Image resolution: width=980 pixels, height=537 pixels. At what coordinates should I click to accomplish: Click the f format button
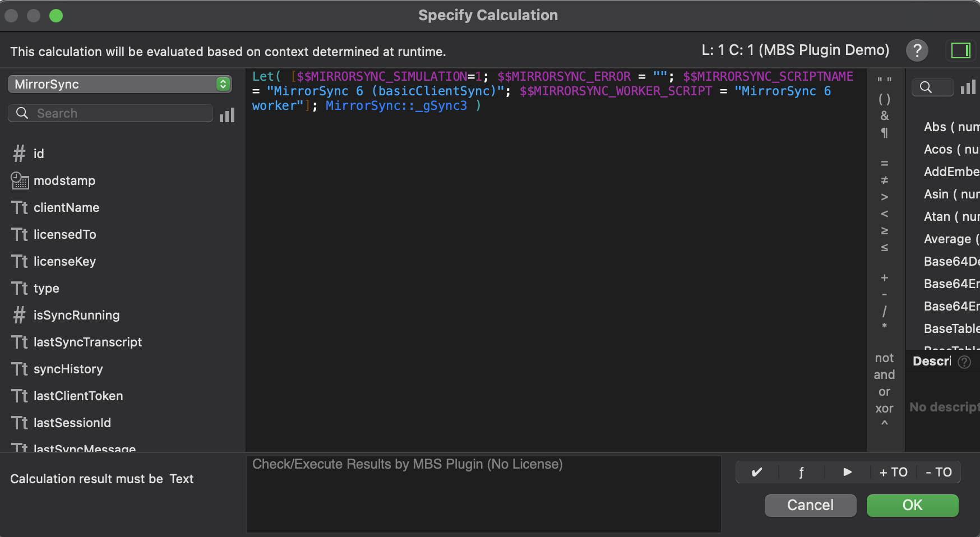(x=801, y=472)
